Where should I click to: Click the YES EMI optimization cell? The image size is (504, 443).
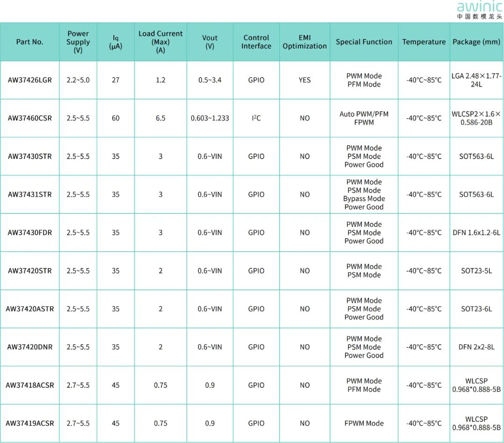click(x=305, y=80)
